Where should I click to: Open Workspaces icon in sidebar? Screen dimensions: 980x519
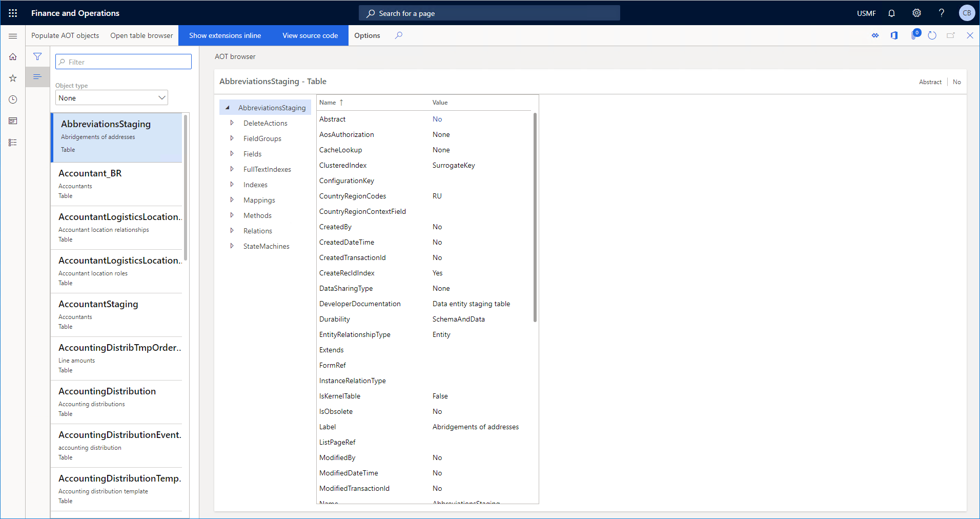pos(13,121)
